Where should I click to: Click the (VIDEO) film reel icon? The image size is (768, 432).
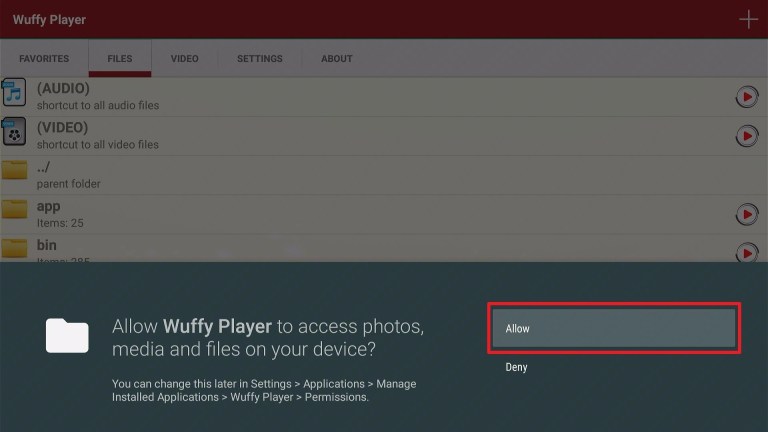(x=14, y=131)
